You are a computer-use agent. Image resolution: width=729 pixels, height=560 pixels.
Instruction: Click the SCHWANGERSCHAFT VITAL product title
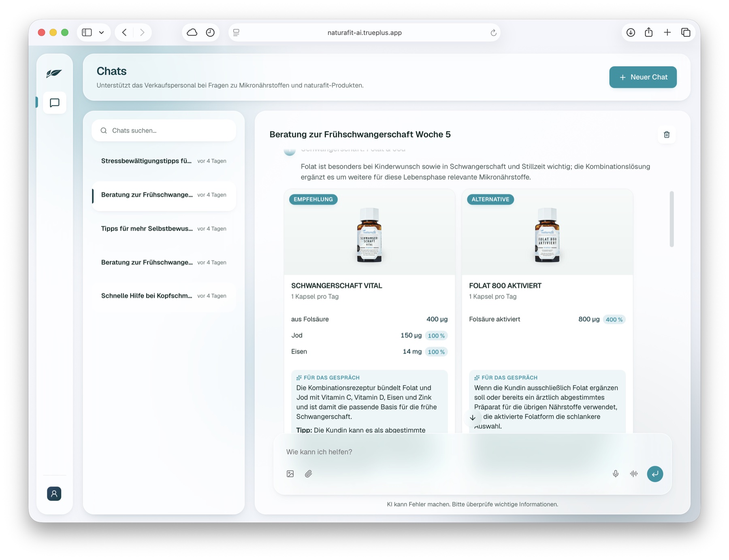(337, 285)
